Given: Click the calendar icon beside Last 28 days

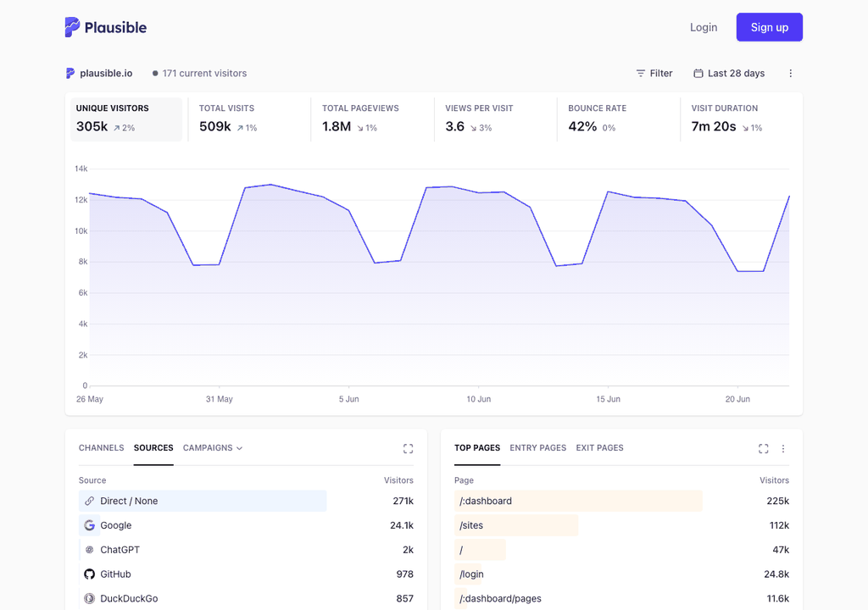Looking at the screenshot, I should 698,73.
